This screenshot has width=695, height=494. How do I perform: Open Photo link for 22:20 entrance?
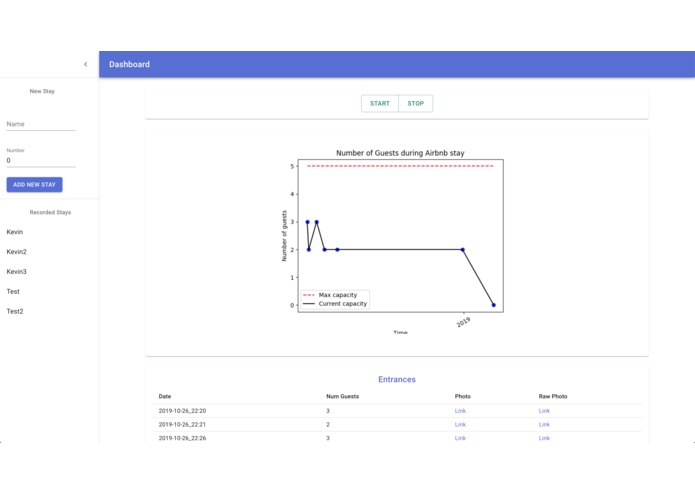point(460,411)
